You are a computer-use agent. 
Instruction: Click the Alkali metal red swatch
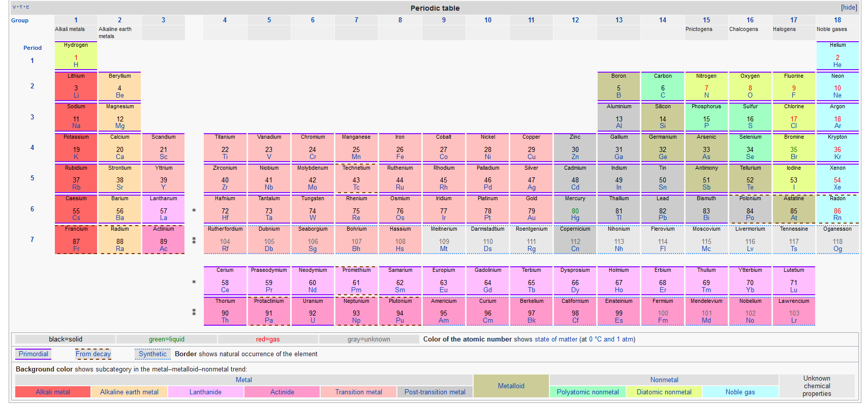[53, 392]
